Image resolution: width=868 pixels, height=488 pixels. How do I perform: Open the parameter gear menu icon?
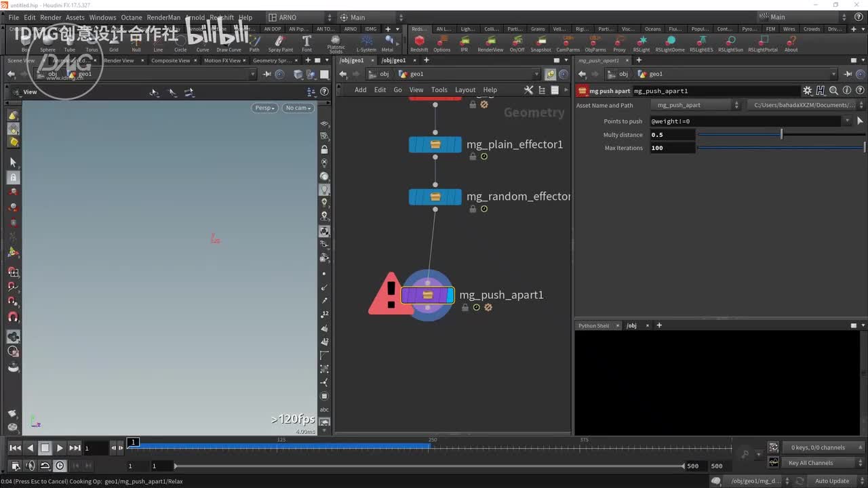coord(807,90)
